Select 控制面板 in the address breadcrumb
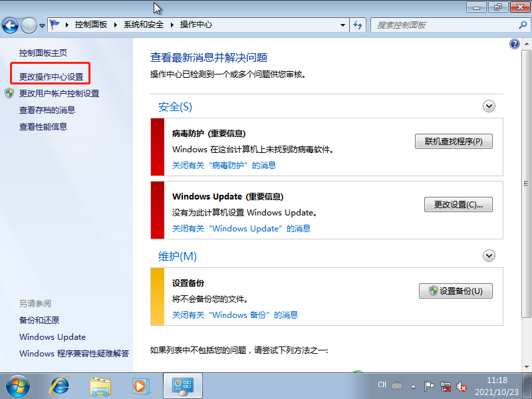This screenshot has height=399, width=532. [91, 25]
